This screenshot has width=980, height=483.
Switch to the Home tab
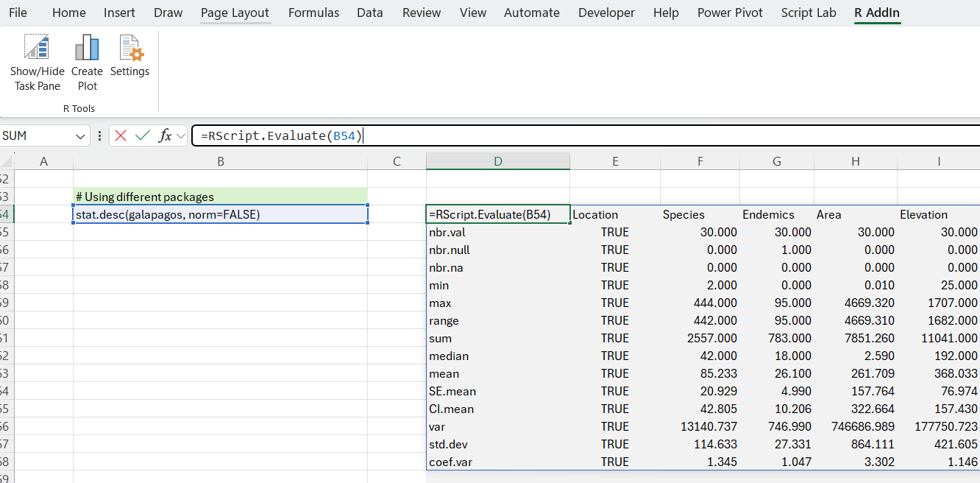coord(69,13)
